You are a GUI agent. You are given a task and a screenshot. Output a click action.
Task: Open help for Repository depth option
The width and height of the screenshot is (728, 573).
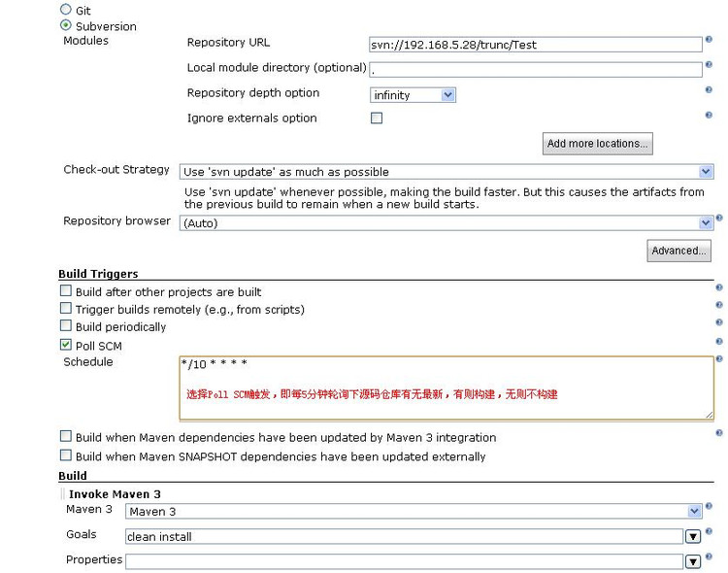click(709, 89)
